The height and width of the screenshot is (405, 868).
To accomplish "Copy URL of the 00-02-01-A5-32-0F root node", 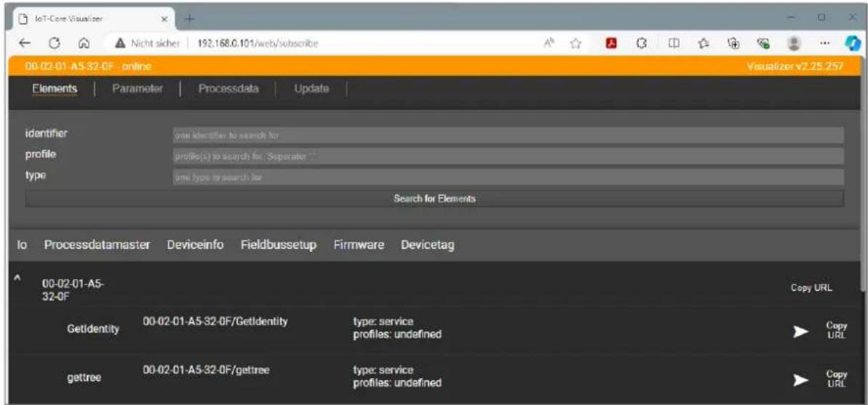I will [x=811, y=288].
